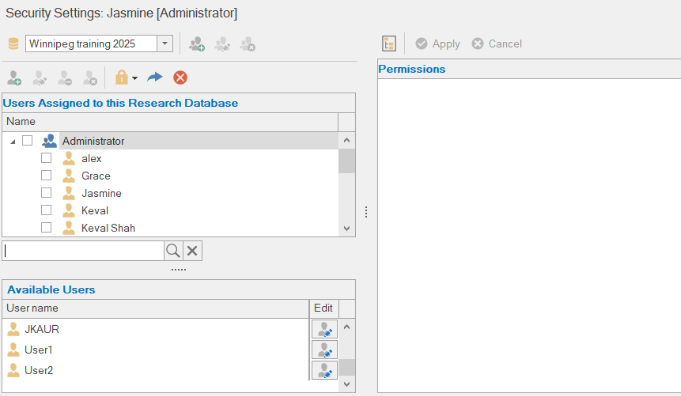Click the assigned users scrollbar thumb
This screenshot has width=681, height=396.
[x=347, y=161]
